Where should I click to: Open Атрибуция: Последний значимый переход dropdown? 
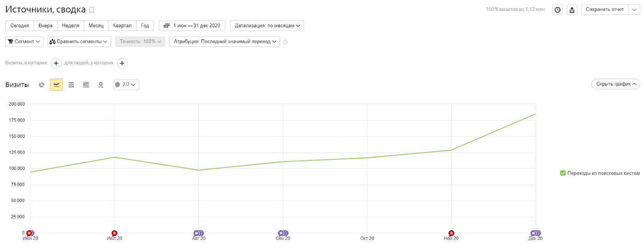coord(224,41)
